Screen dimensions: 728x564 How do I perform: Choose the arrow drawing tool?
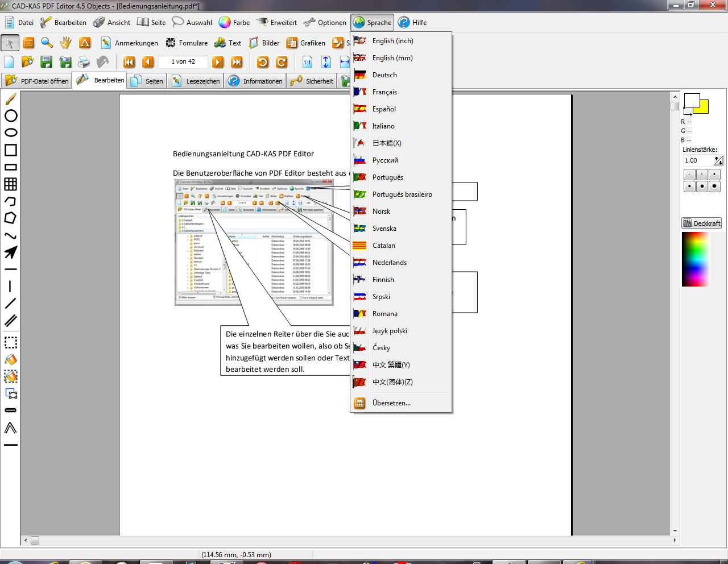(11, 252)
